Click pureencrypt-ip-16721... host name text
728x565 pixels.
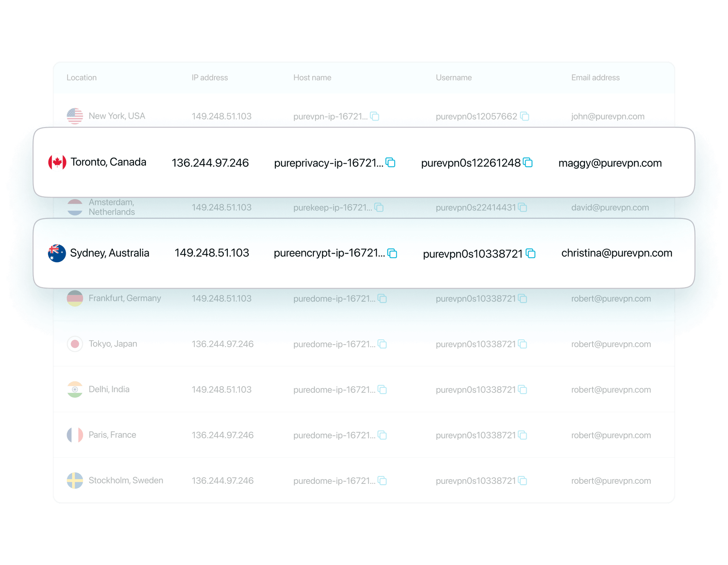tap(329, 253)
